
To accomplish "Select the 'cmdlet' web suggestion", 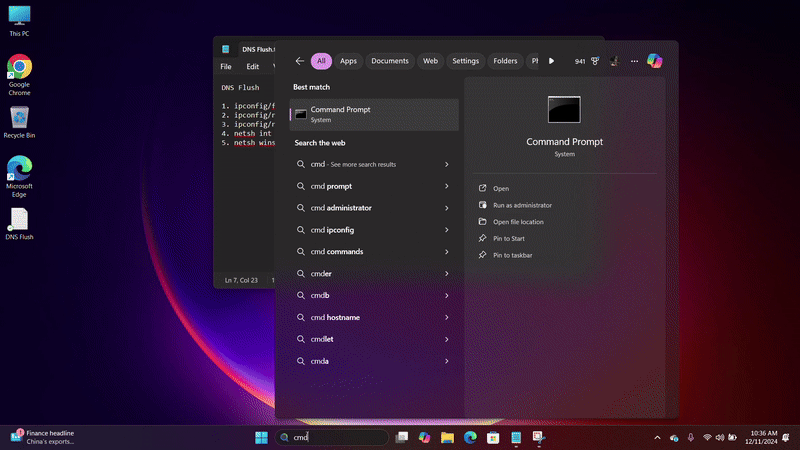I will click(x=374, y=339).
